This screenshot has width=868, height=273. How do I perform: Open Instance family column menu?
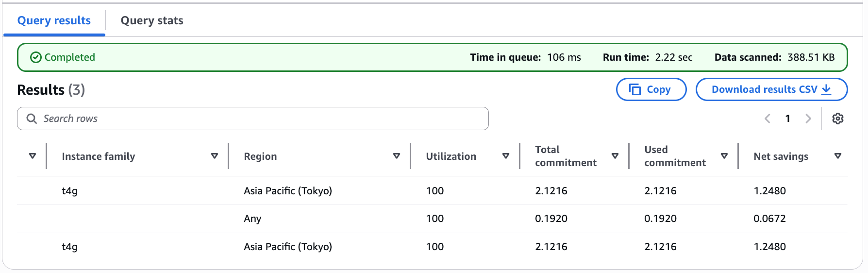pos(215,156)
